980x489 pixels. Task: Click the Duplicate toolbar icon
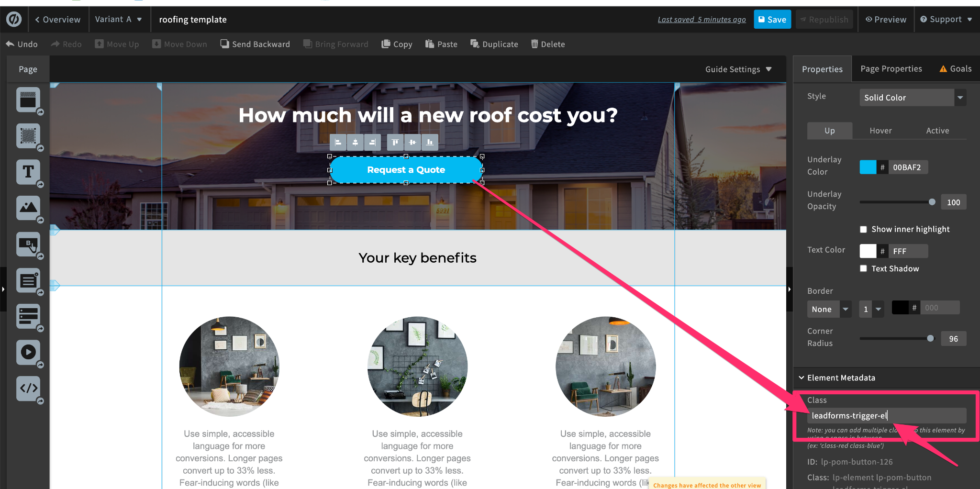click(x=475, y=44)
